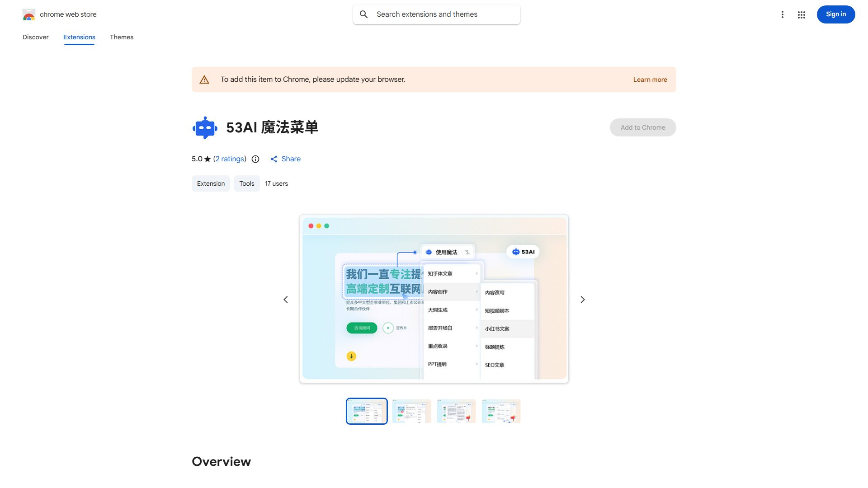Switch to the Themes tab
Viewport: 868px width, 488px height.
[x=122, y=37]
